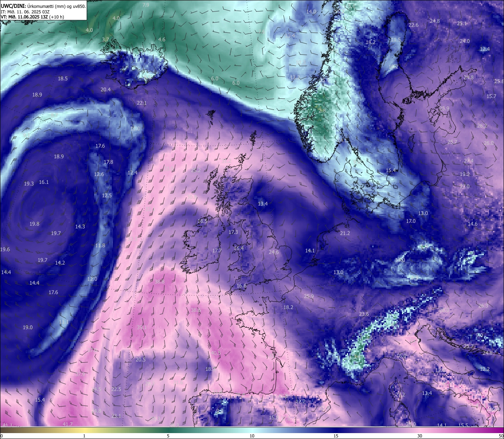This screenshot has width=504, height=439.
Task: Click the 16.4 value label
Action: click(239, 248)
